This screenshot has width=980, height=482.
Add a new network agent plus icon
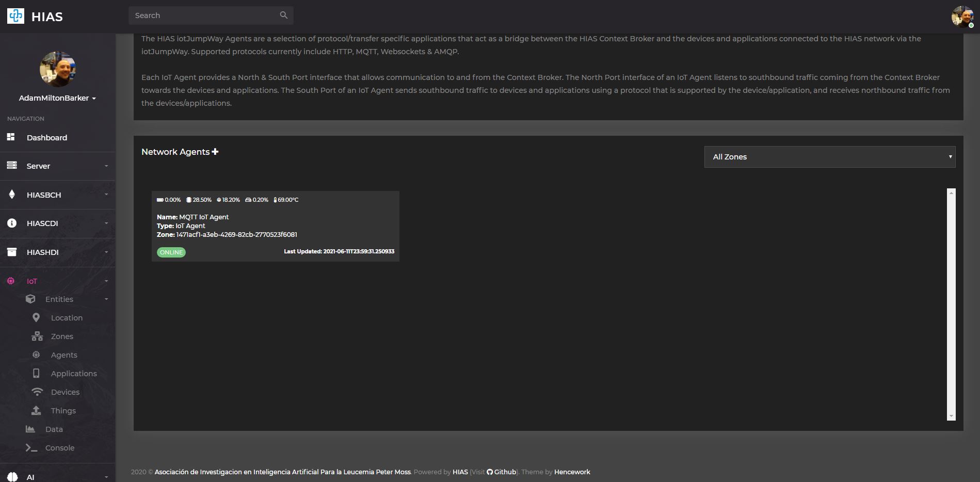click(215, 151)
